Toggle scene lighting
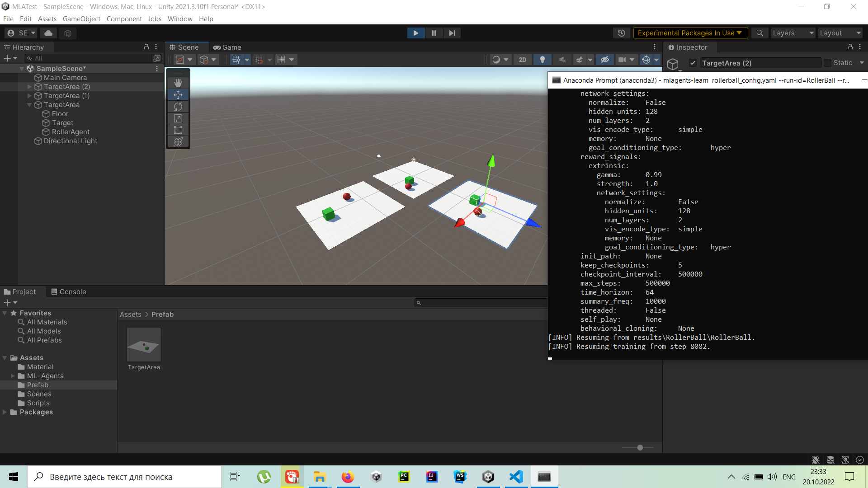 point(542,60)
